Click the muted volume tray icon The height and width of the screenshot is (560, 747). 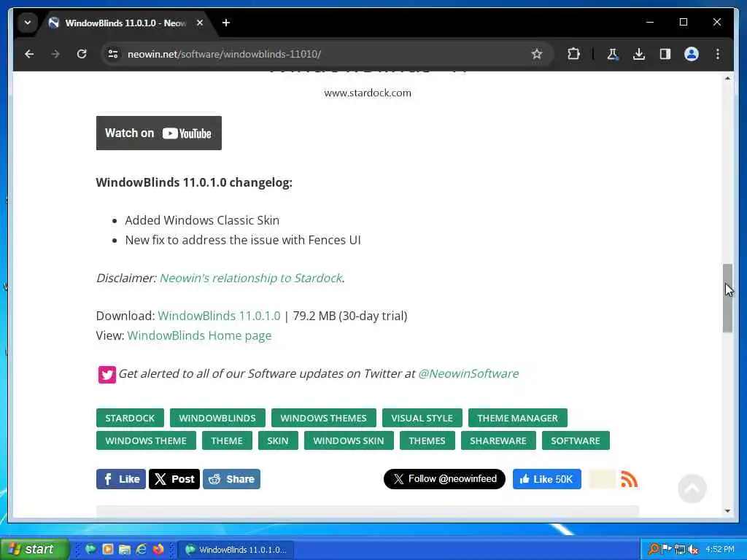point(693,550)
